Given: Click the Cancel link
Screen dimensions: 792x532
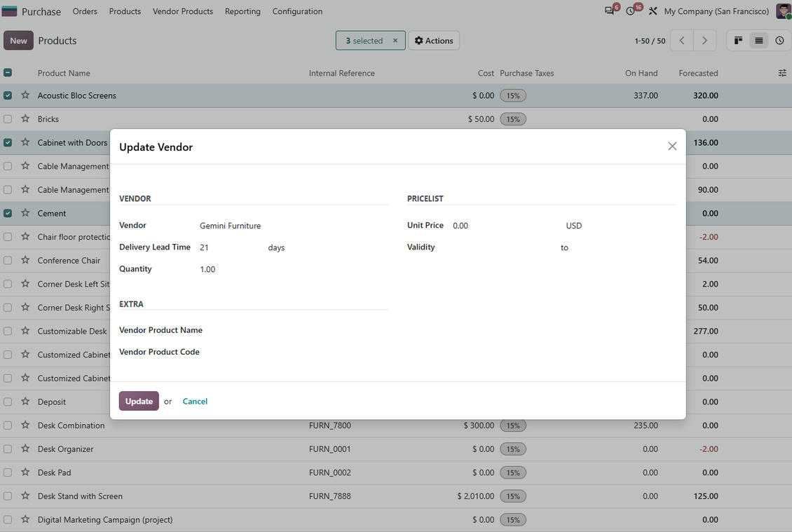Looking at the screenshot, I should [x=195, y=401].
